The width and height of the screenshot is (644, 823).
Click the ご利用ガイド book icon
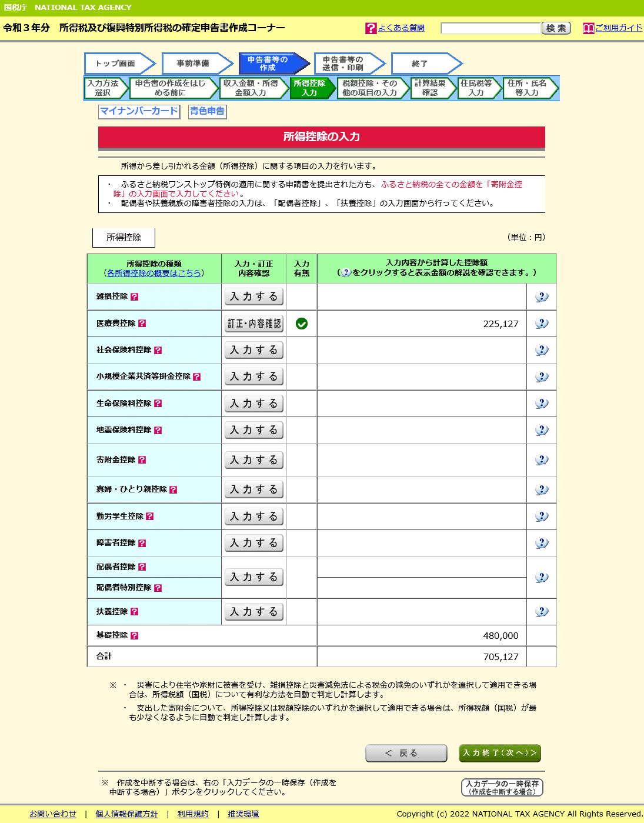(588, 28)
